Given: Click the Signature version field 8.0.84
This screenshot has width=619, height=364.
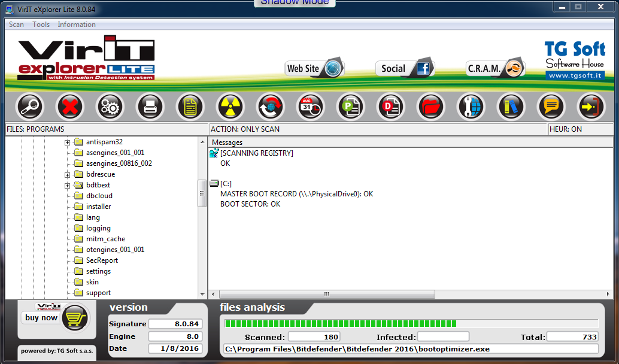Looking at the screenshot, I should tap(175, 324).
